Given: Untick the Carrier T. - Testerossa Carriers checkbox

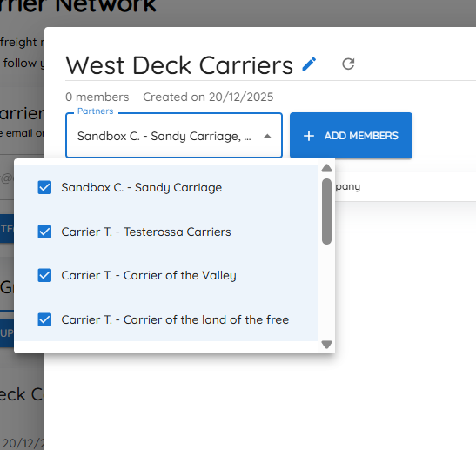Looking at the screenshot, I should (44, 232).
